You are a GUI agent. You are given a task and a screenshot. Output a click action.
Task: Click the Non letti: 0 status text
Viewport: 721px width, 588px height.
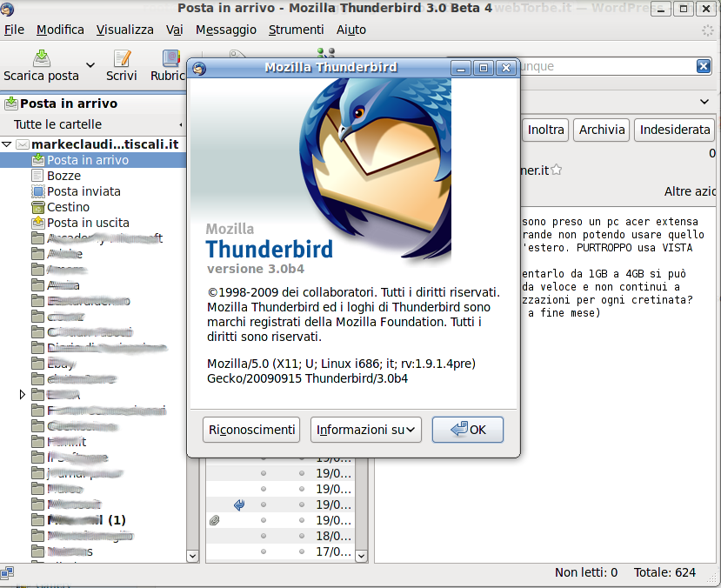[586, 572]
